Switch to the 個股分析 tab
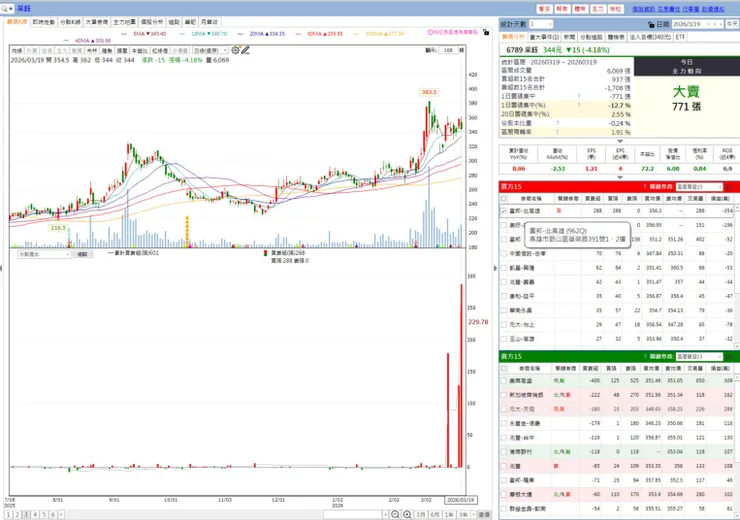 pos(151,22)
